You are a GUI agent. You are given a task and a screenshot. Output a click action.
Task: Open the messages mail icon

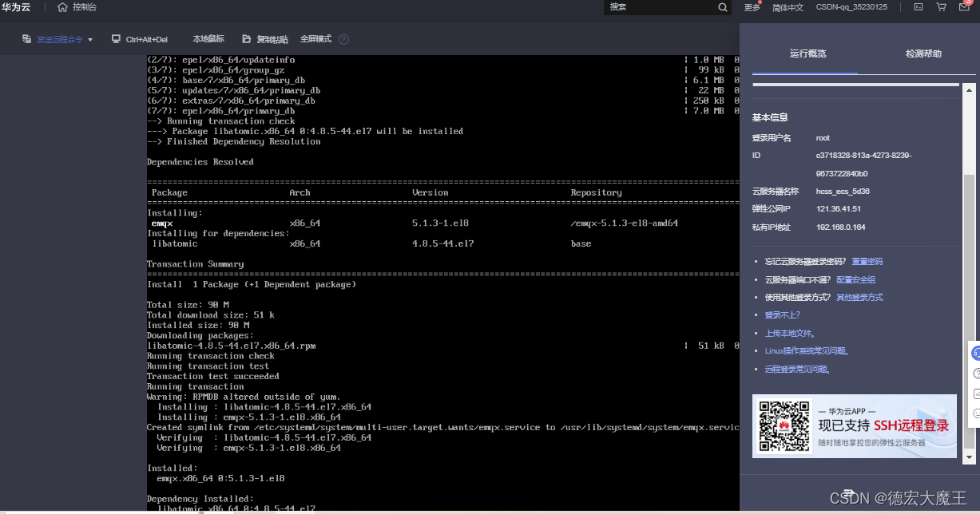pyautogui.click(x=964, y=7)
